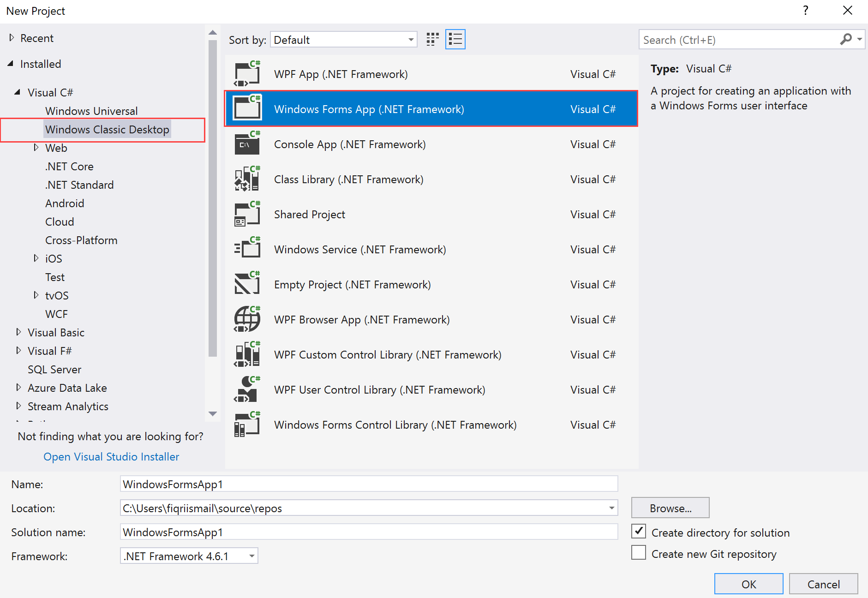
Task: Click the Shared Project template icon
Action: coord(247,214)
